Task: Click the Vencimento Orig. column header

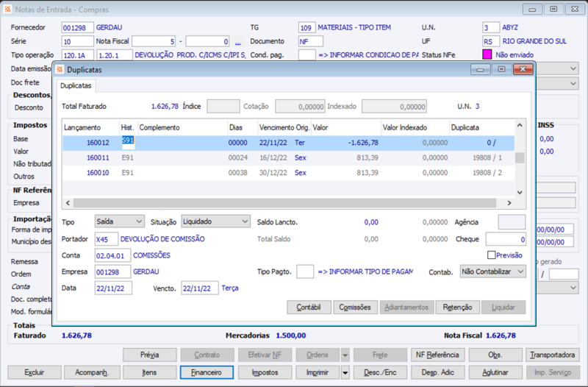Action: [283, 127]
